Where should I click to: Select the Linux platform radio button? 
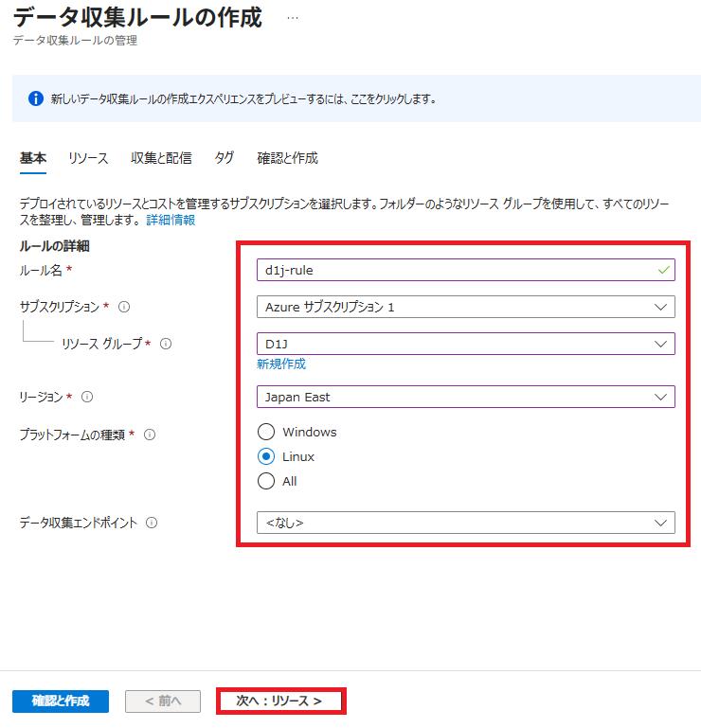point(267,456)
